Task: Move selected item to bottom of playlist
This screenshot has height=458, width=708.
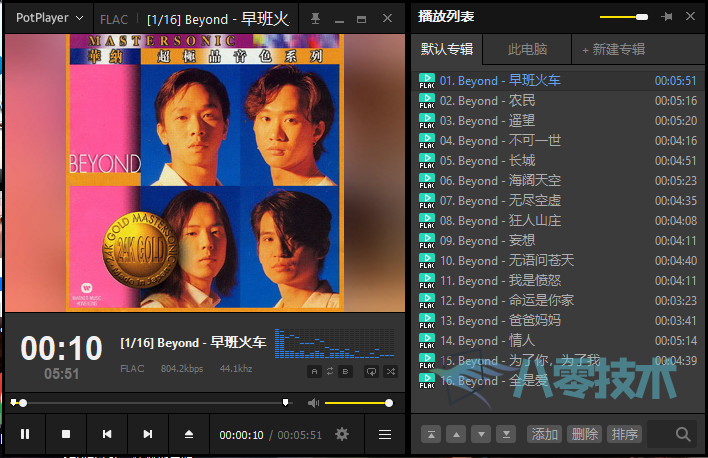Action: pos(506,435)
